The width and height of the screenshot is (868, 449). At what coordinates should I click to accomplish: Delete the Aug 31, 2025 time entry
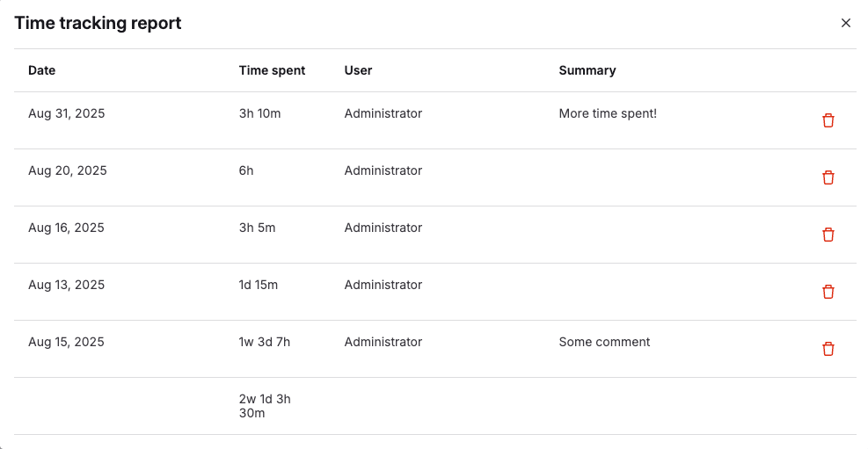click(x=828, y=120)
